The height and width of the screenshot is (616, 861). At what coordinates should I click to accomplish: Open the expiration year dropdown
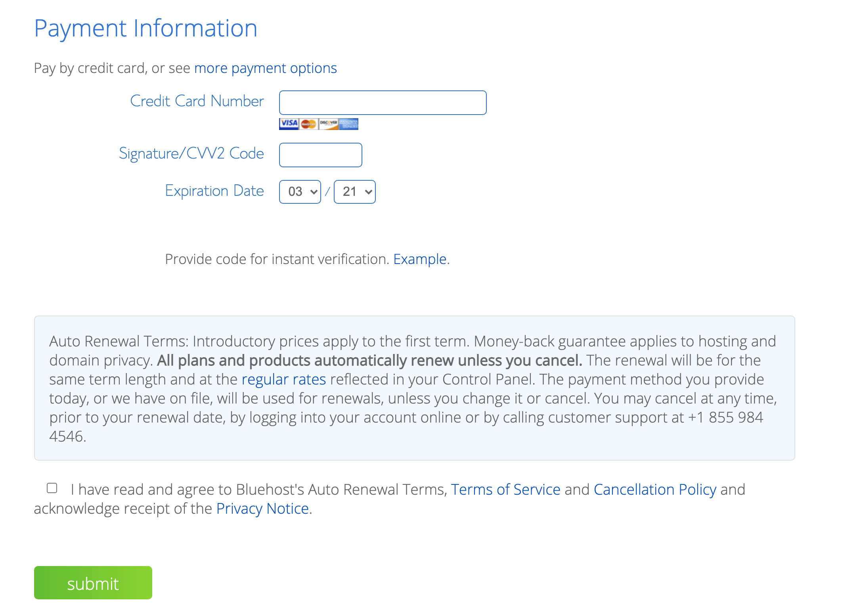point(355,192)
